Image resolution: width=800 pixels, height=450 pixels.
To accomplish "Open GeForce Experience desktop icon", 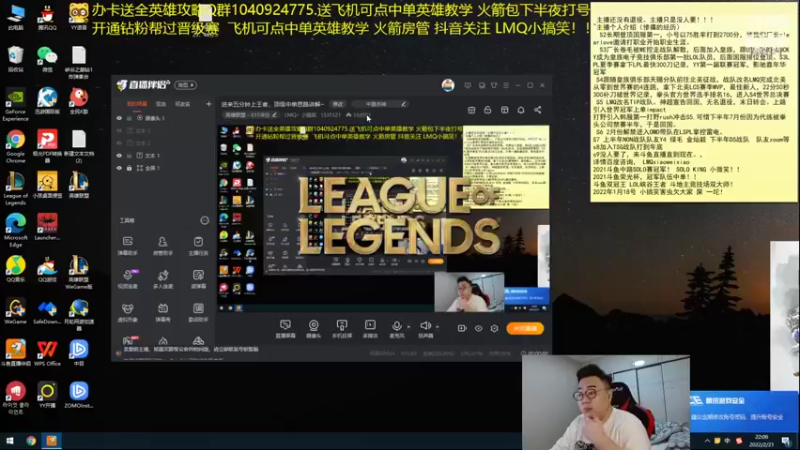I will (16, 104).
